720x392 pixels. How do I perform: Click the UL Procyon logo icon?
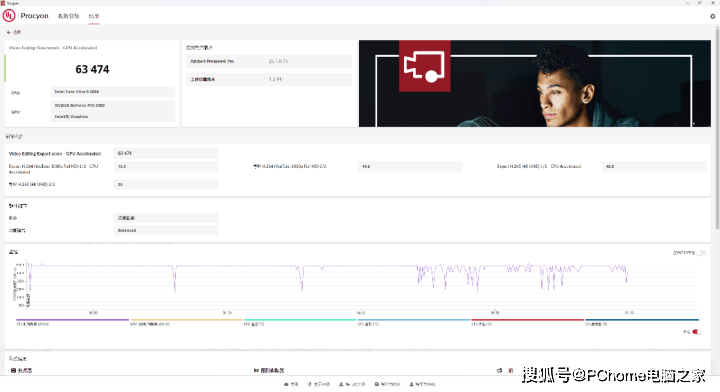click(9, 16)
